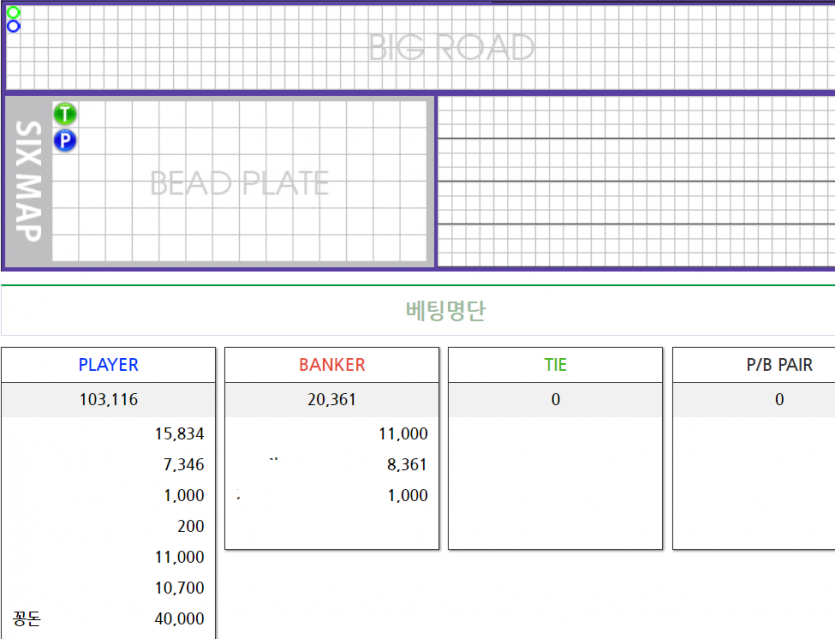Viewport: 835px width, 639px height.
Task: Click the SIX MAP side label
Action: 28,181
